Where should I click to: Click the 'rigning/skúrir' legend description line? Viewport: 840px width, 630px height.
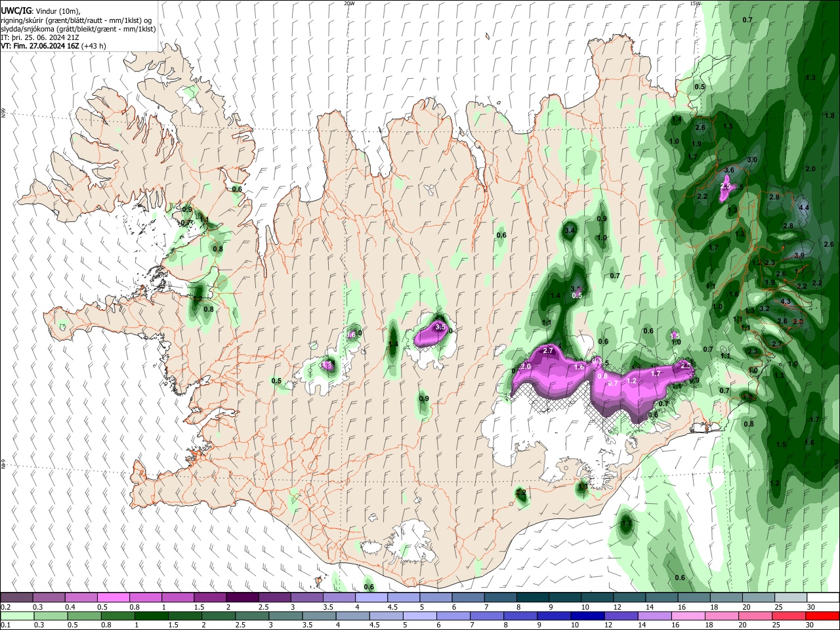[x=75, y=20]
